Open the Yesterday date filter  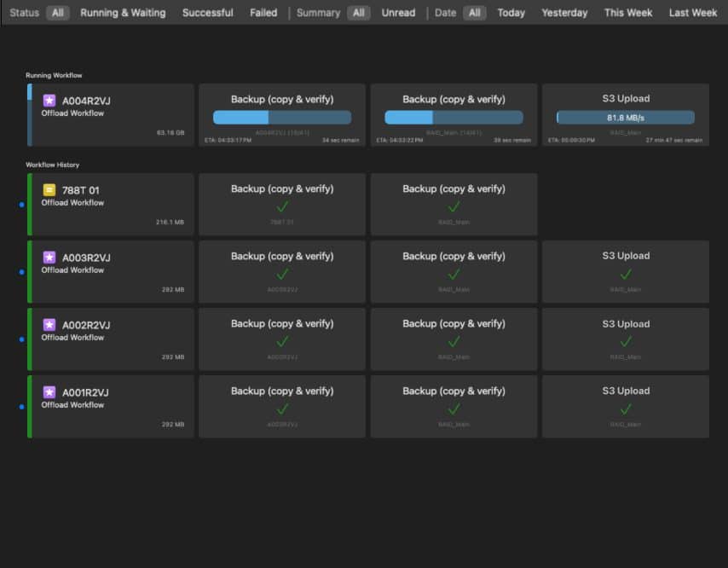pyautogui.click(x=563, y=13)
